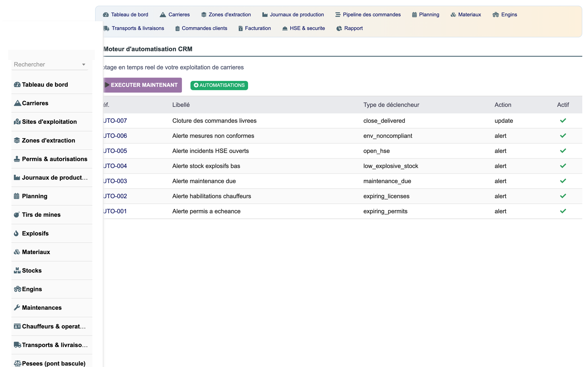Viewport: 588px width, 367px height.
Task: Open Journaux de production in top navigation
Action: point(293,14)
